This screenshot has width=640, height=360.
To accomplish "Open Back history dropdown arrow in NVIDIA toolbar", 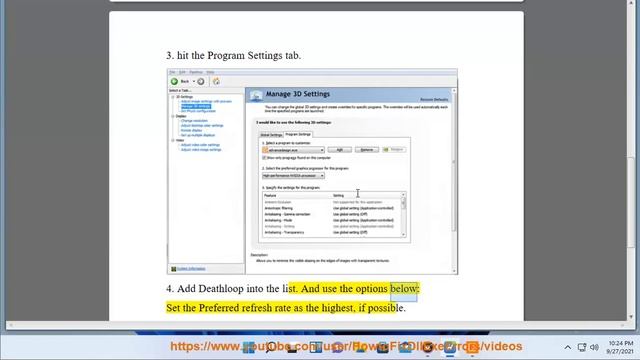I will pyautogui.click(x=194, y=81).
